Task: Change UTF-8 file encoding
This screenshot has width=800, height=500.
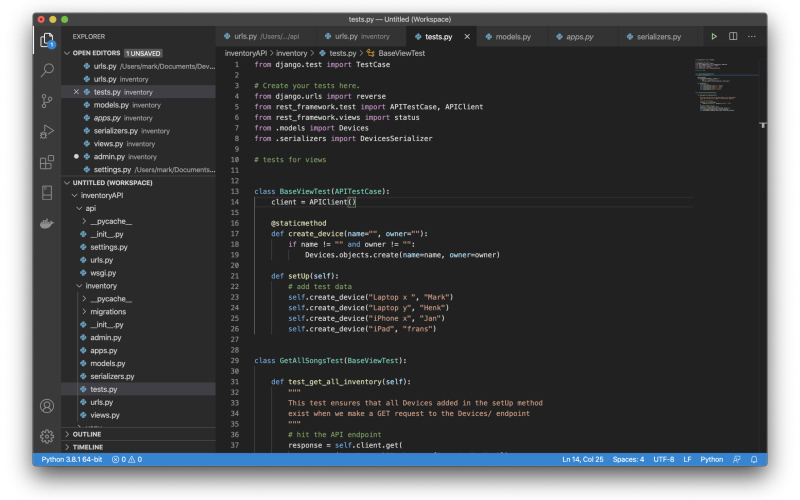Action: coord(663,460)
